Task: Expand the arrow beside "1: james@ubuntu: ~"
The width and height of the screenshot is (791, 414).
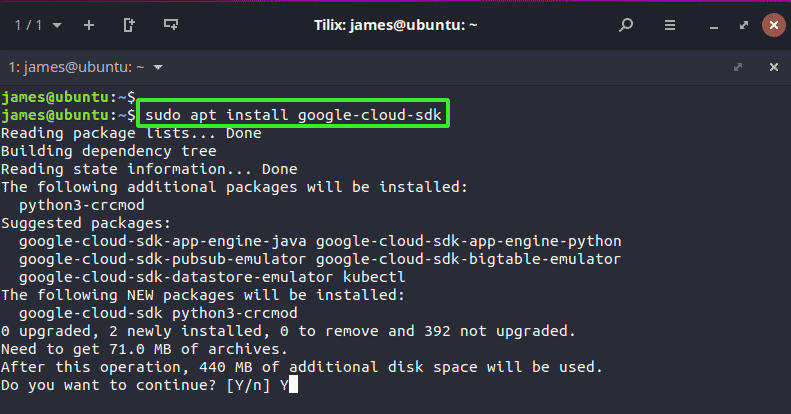Action: click(x=158, y=68)
